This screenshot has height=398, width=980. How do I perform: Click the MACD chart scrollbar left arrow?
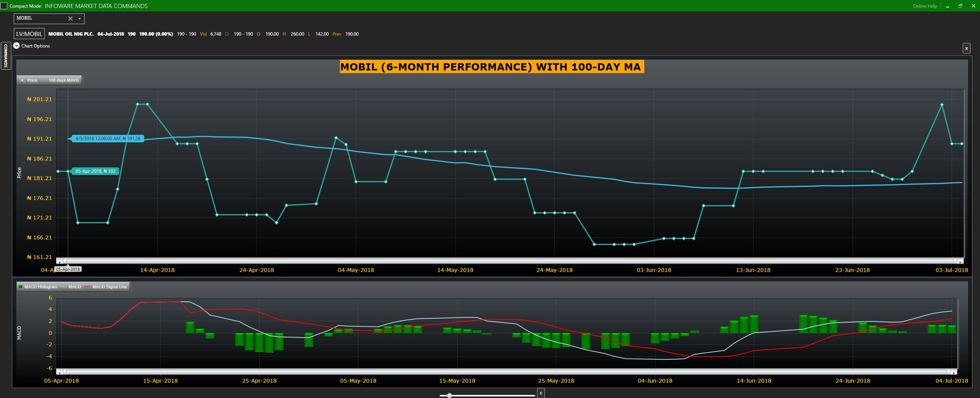pyautogui.click(x=59, y=372)
